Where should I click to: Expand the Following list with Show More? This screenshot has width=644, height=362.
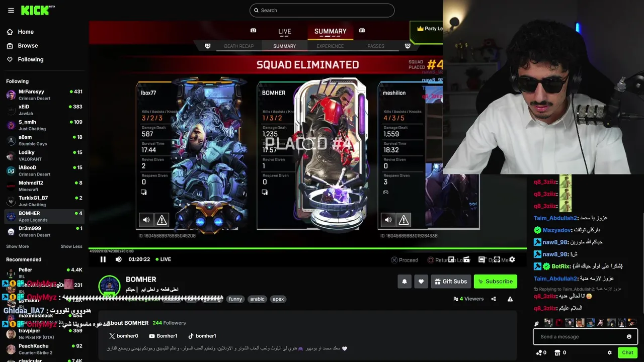point(17,246)
